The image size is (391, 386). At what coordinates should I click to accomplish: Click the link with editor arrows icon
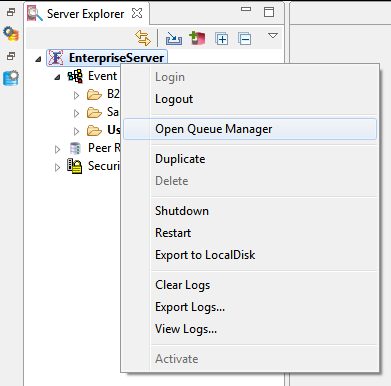point(143,38)
